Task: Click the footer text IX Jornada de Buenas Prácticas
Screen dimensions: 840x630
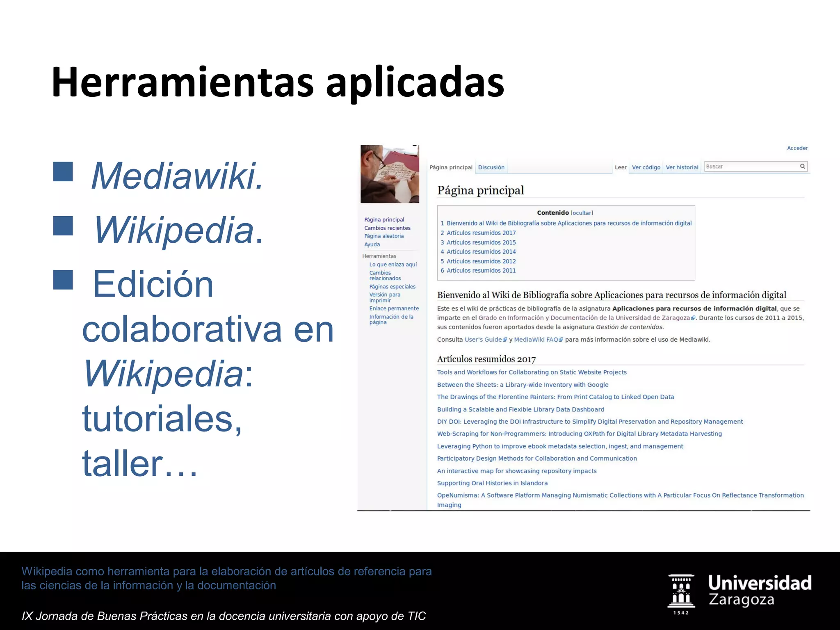Action: pos(224,616)
